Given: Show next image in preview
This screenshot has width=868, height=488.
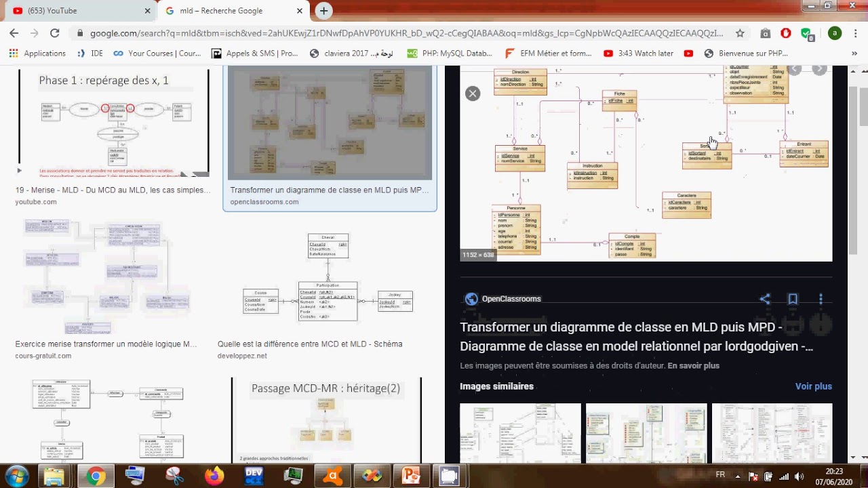Looking at the screenshot, I should (819, 69).
